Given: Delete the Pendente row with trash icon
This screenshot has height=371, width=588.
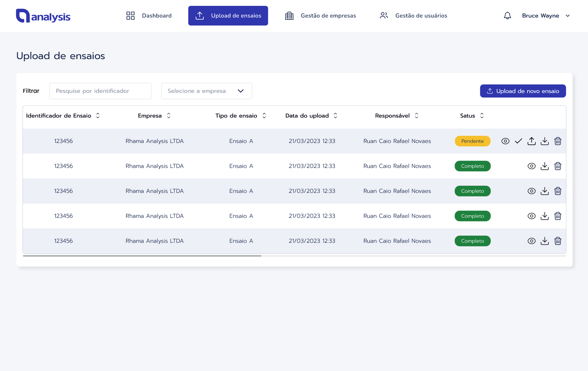Looking at the screenshot, I should coord(558,141).
